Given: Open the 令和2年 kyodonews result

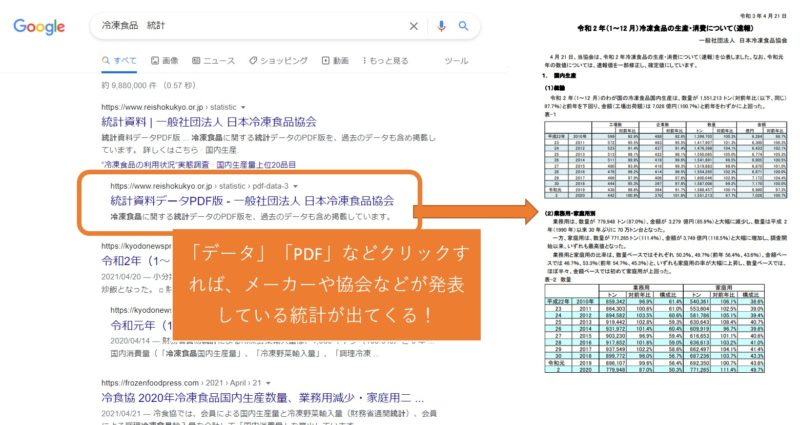Looking at the screenshot, I should coord(136,261).
